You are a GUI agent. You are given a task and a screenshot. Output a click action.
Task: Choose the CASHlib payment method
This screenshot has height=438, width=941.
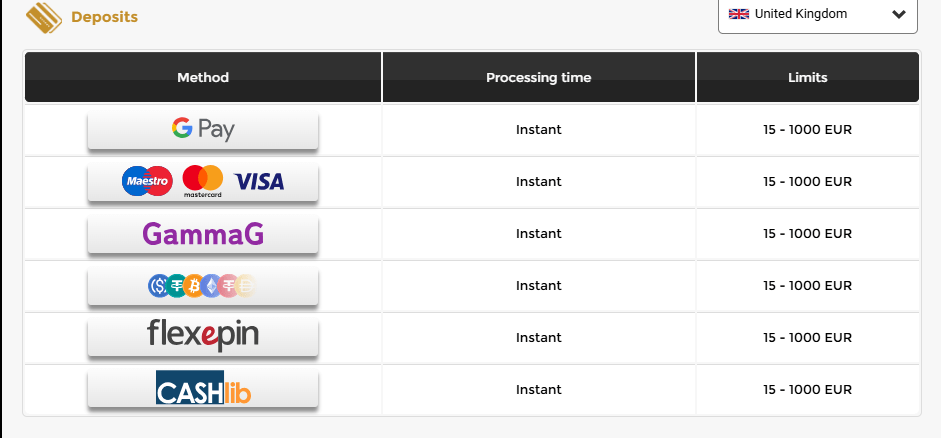click(203, 389)
